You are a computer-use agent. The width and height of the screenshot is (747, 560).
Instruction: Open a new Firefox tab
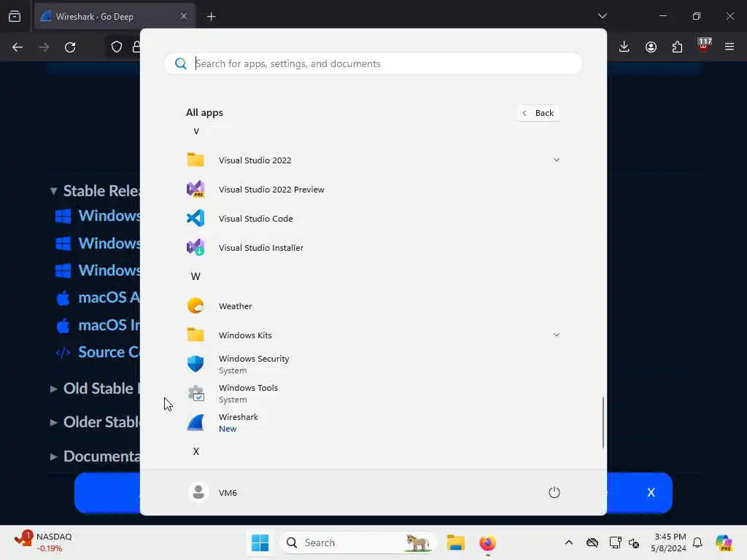point(211,17)
